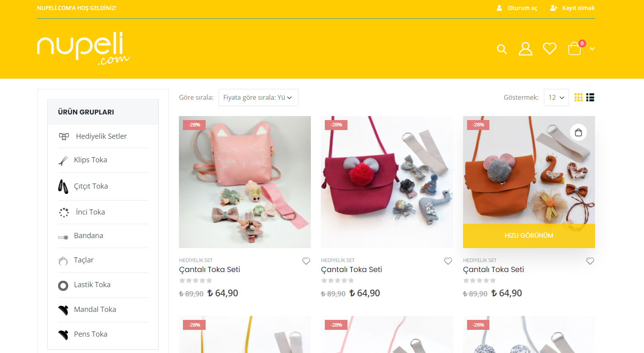Toggle wishlist heart on first Çantalı Toka Seti
This screenshot has height=353, width=644.
point(306,261)
